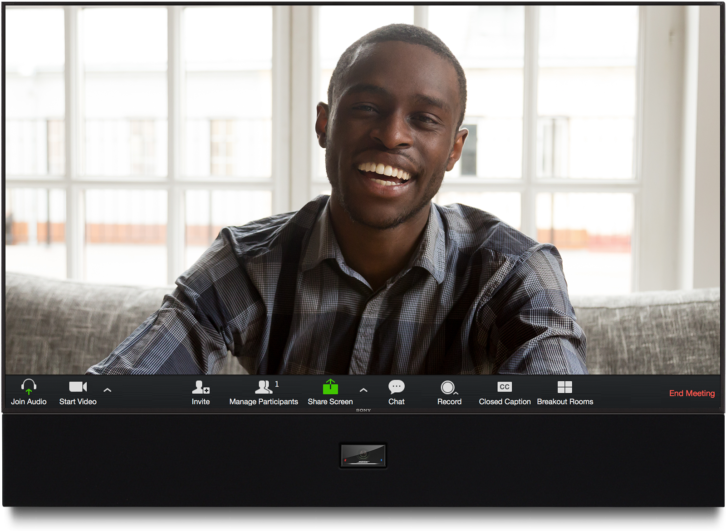Expand share options chevron beside Share Screen
The image size is (726, 531).
click(364, 390)
